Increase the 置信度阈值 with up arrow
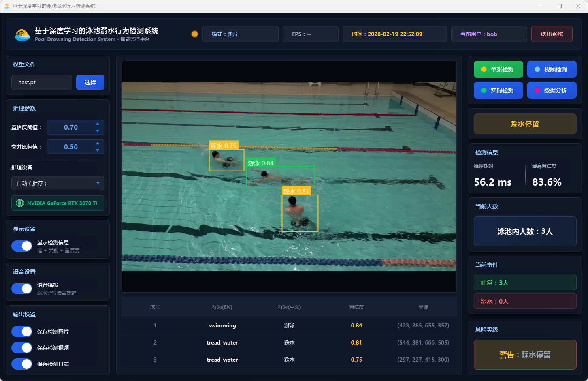This screenshot has width=588, height=381. [98, 124]
